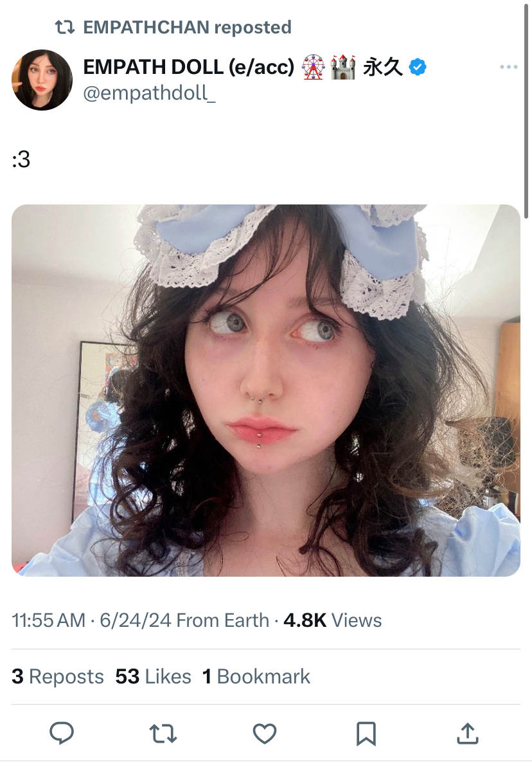Expand the posted selfie photo
Viewport: 532px width, 767px height.
coord(266,390)
